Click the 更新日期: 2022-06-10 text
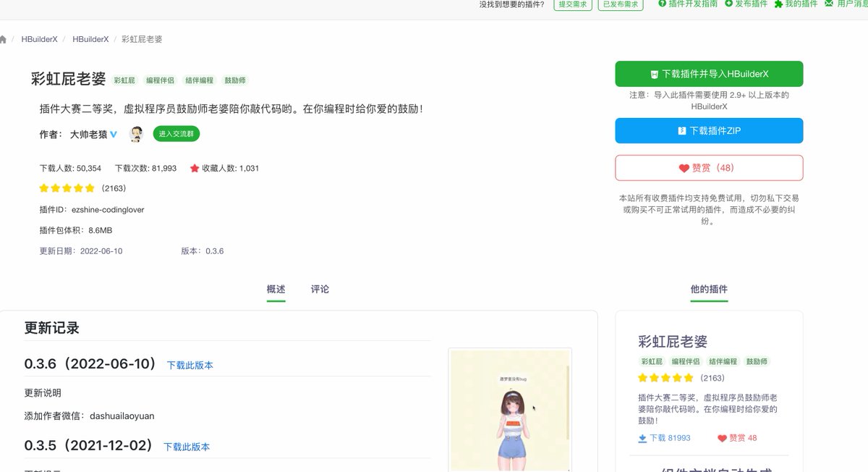 pos(81,251)
